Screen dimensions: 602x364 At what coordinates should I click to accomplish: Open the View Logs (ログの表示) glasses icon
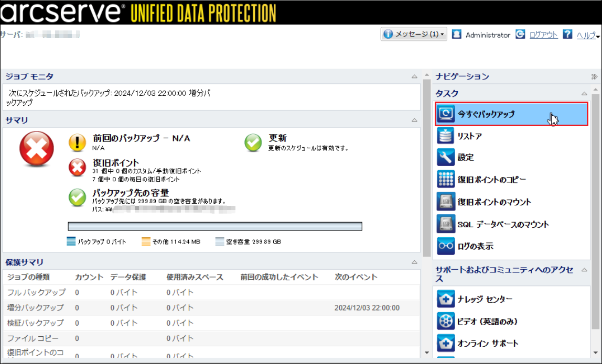click(446, 246)
